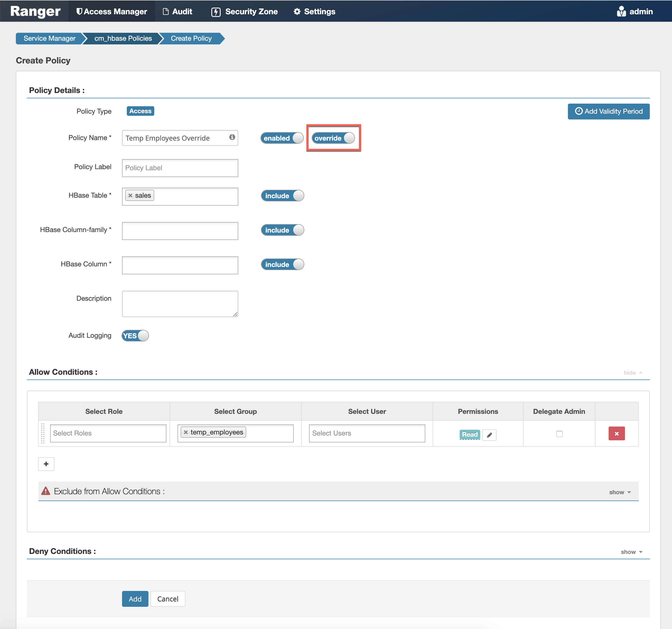Click the admin user icon
The image size is (672, 629).
pyautogui.click(x=621, y=12)
